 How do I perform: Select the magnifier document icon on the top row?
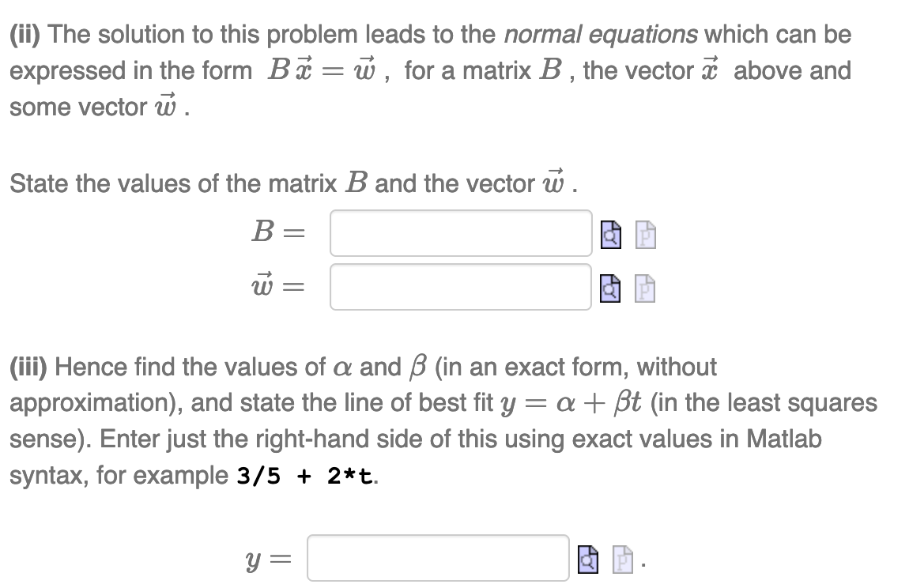(609, 235)
